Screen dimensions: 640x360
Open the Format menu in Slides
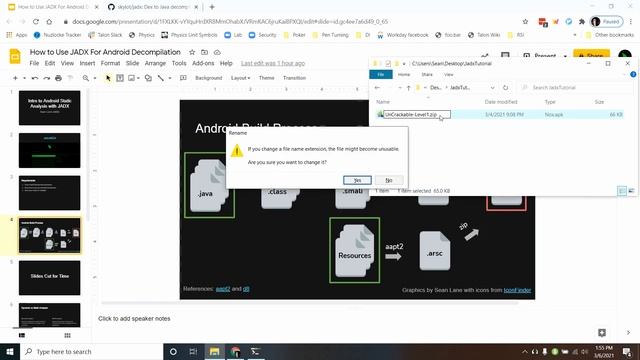point(110,63)
